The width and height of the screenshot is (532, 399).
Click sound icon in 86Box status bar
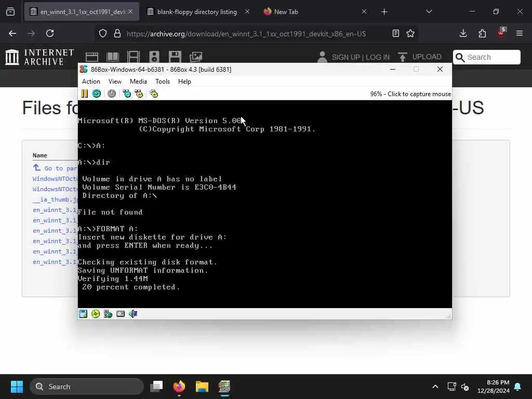coord(132,313)
